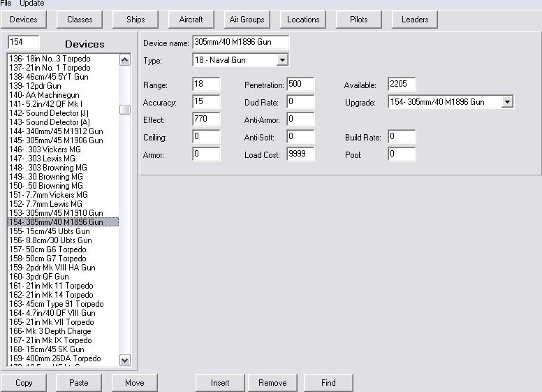Open the Locations section
This screenshot has width=542, height=392.
[x=303, y=20]
